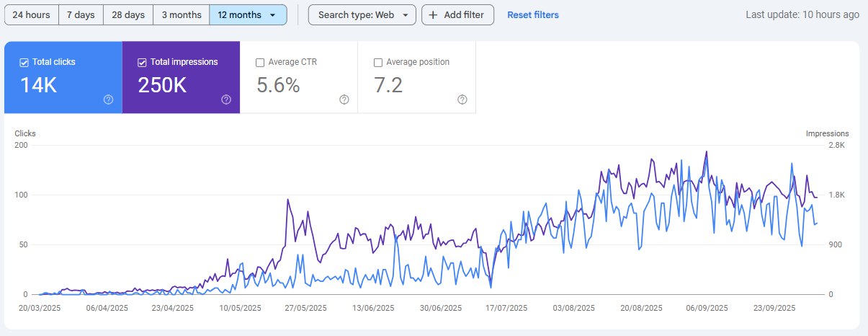Enable the Average CTR checkbox

click(260, 62)
